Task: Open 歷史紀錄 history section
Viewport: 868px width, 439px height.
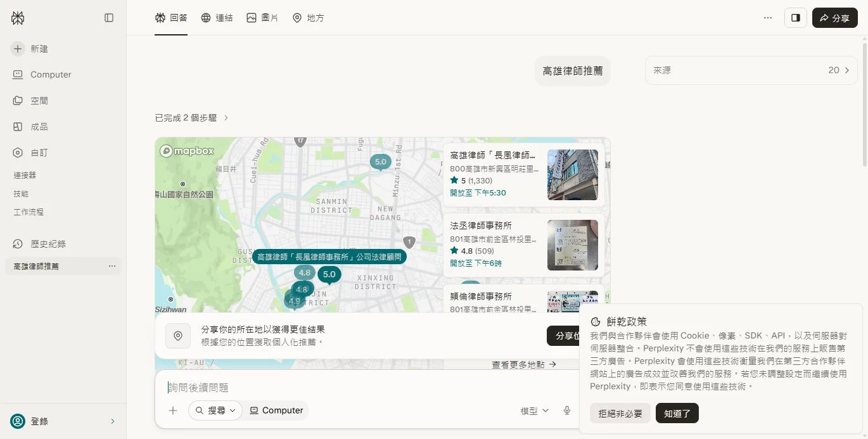Action: 39,244
